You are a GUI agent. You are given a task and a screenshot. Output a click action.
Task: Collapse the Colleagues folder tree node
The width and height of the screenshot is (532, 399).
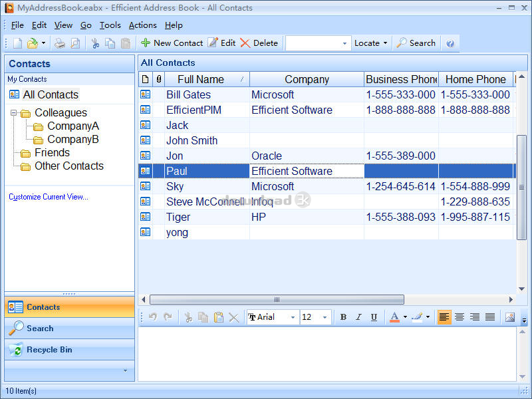click(13, 113)
